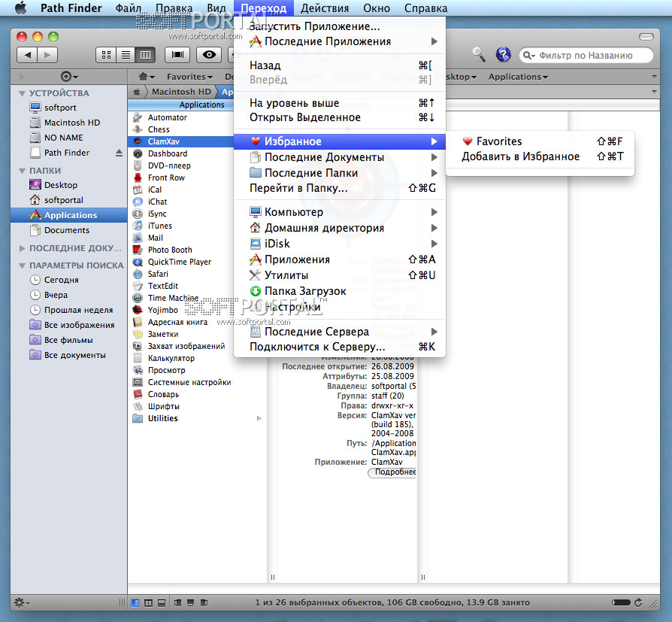Switch to list view mode

tap(126, 55)
